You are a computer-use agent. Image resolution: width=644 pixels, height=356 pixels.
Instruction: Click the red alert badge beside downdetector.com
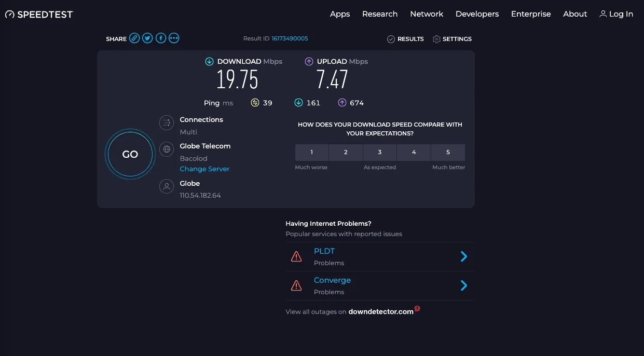[x=417, y=309]
